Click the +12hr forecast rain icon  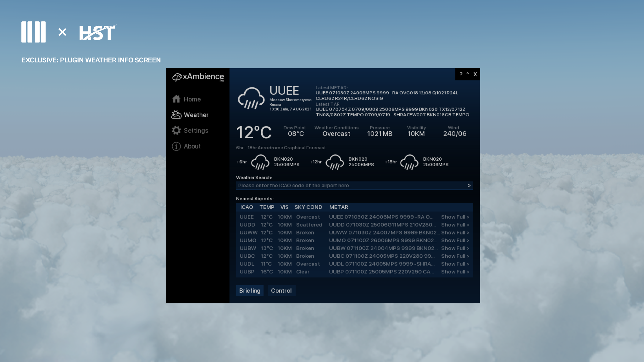335,162
